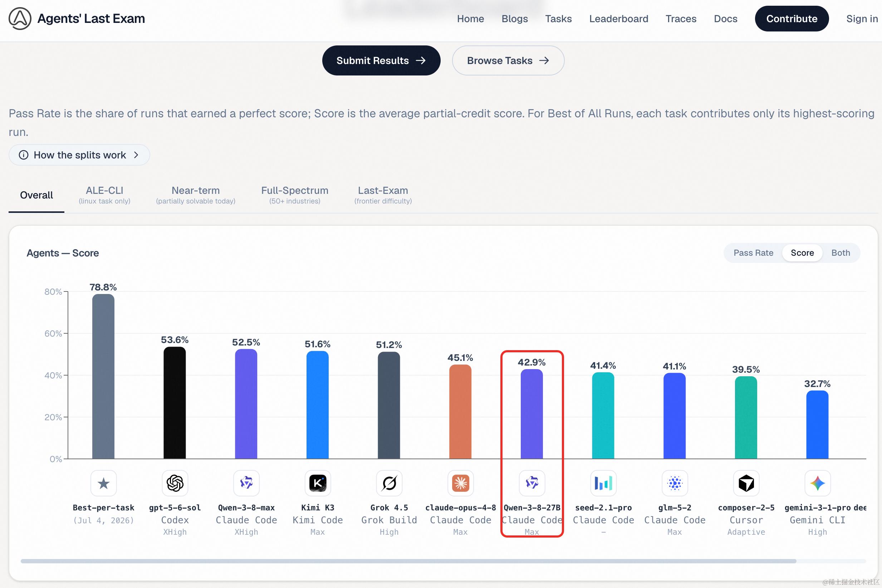Screen dimensions: 882x588
Task: Click the info icon beside How the splits work
Action: [x=24, y=155]
